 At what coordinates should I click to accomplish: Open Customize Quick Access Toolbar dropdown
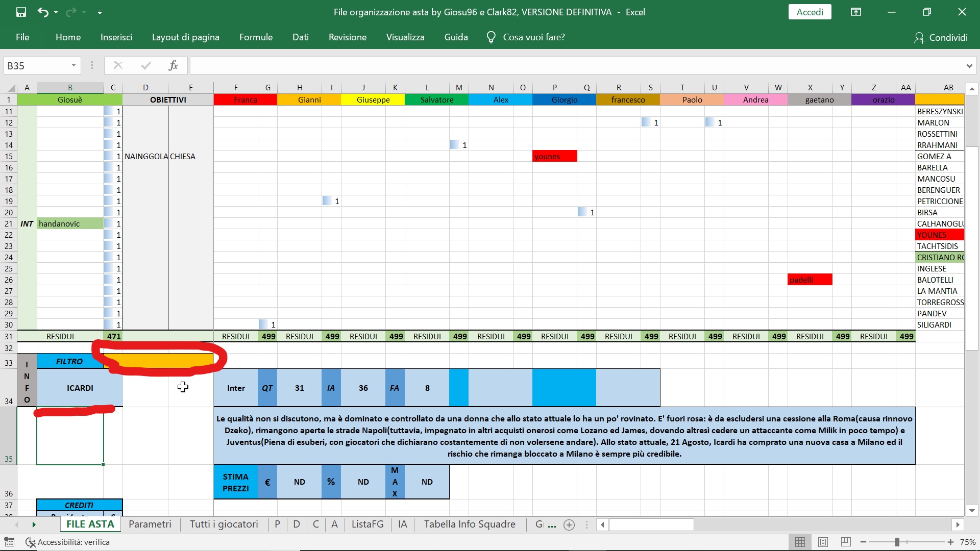(x=100, y=12)
